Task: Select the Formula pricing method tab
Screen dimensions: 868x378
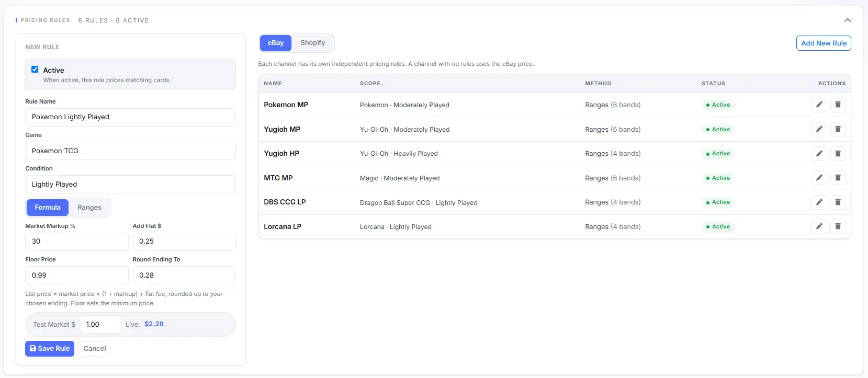Action: coord(48,208)
